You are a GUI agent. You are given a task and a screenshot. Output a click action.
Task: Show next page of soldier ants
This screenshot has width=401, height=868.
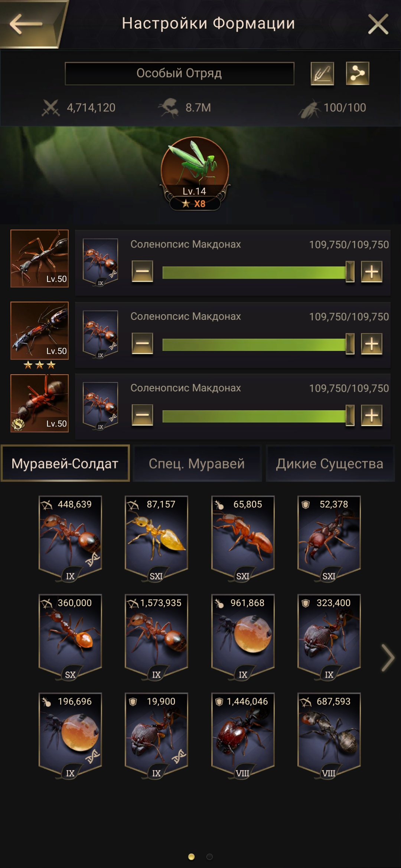pyautogui.click(x=388, y=658)
